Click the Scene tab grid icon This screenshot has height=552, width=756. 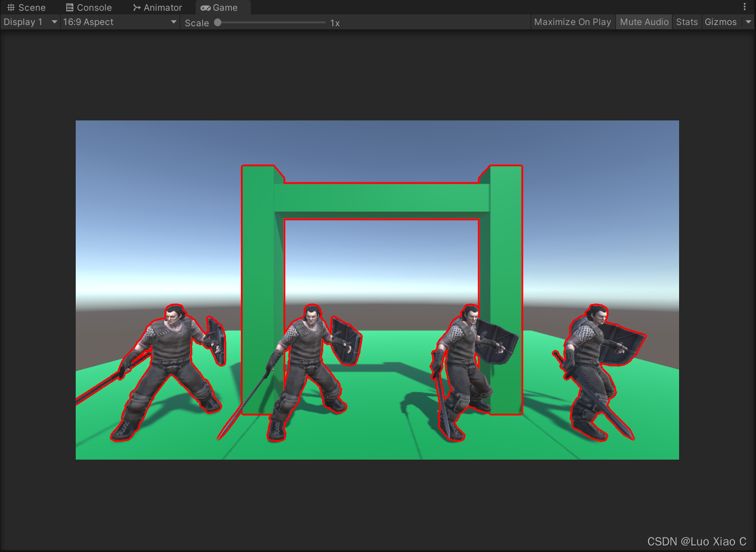click(11, 8)
